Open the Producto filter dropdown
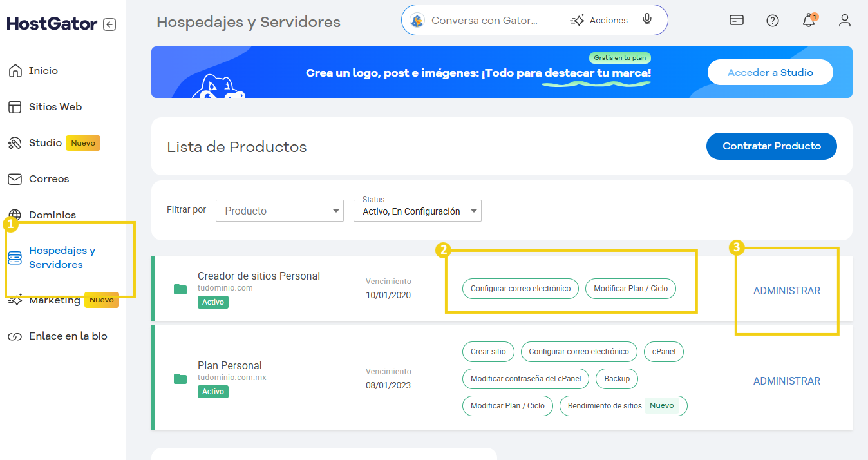 coord(279,211)
